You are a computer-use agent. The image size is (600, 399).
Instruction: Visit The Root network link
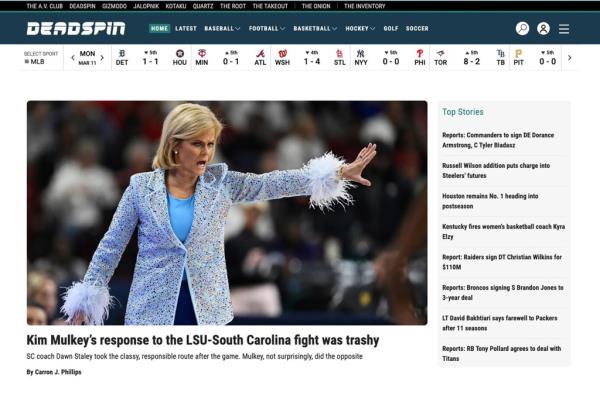coord(233,6)
